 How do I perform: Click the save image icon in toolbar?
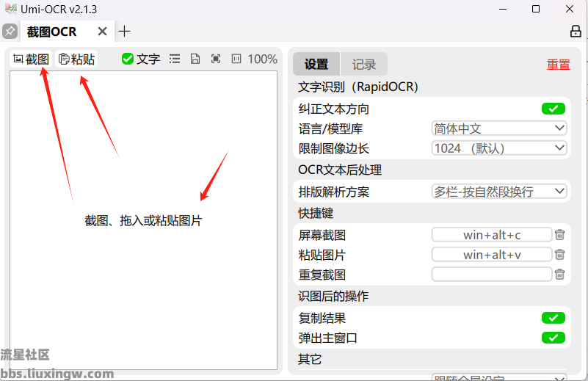[x=195, y=59]
